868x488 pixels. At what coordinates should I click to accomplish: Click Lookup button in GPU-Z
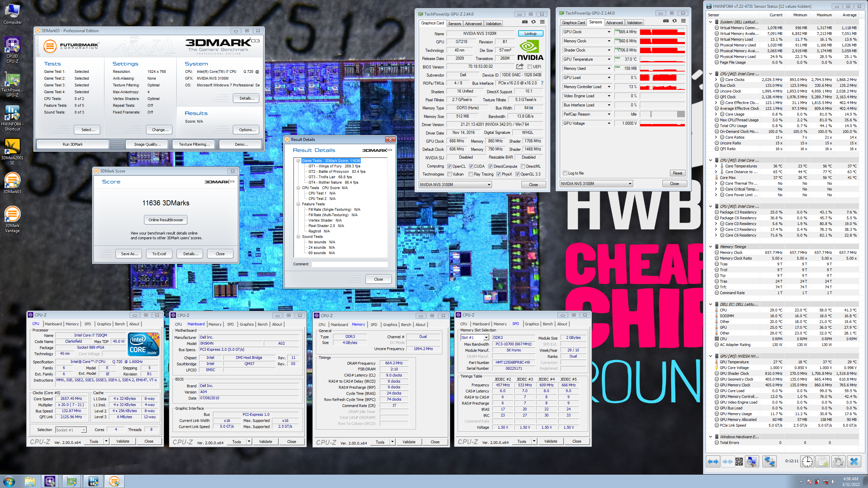[x=530, y=34]
